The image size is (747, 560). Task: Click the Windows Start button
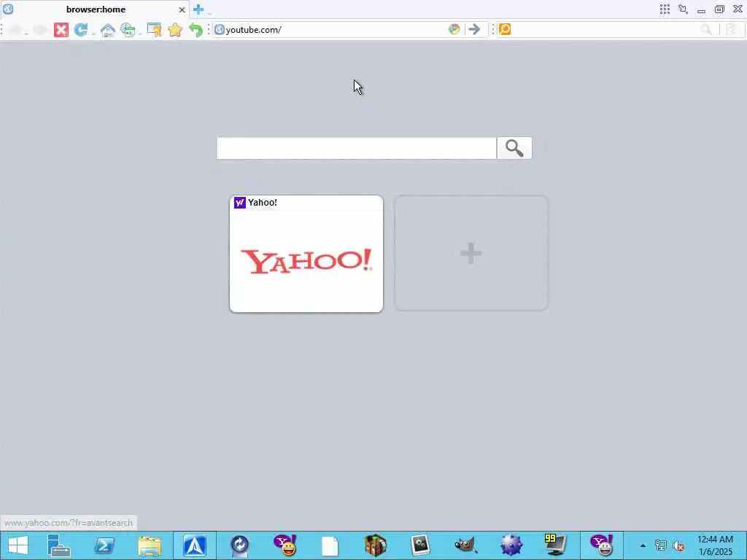click(x=18, y=545)
